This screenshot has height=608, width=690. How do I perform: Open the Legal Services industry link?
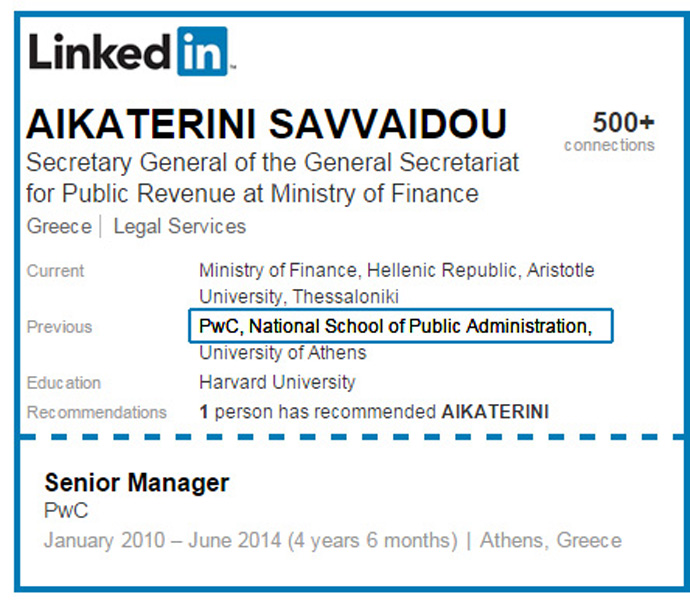point(180,226)
